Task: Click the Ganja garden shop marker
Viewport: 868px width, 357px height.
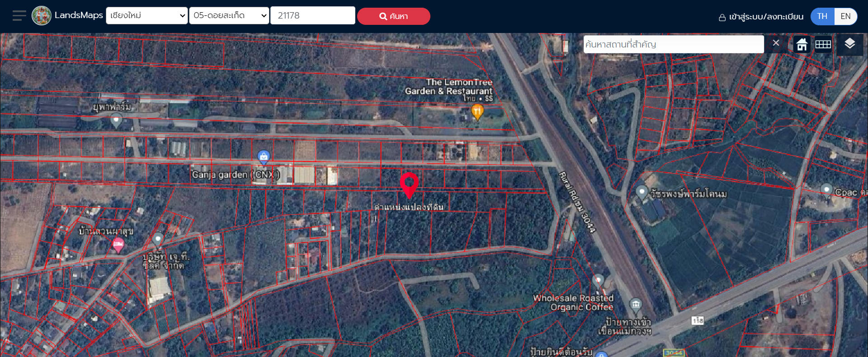Action: point(264,157)
